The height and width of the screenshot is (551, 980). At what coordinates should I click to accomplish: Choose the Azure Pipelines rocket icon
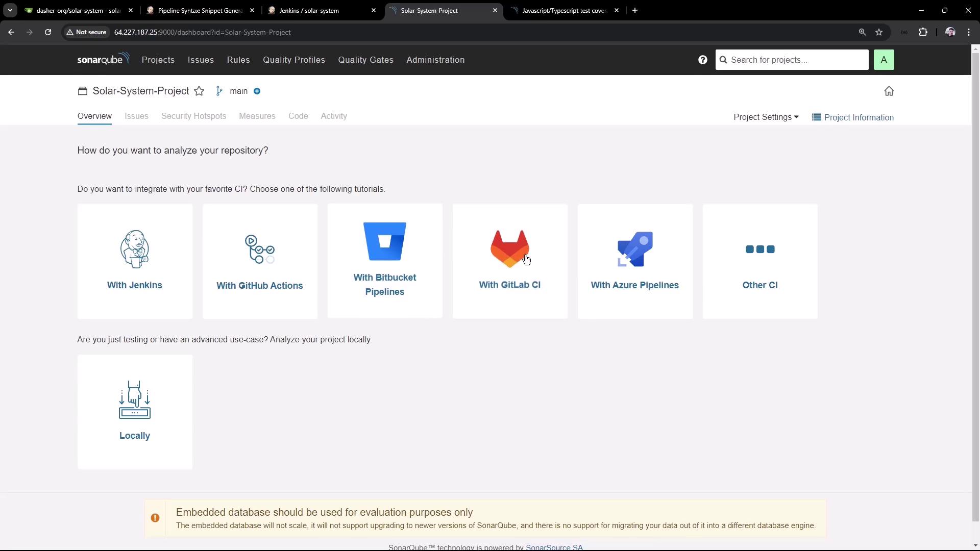[634, 249]
